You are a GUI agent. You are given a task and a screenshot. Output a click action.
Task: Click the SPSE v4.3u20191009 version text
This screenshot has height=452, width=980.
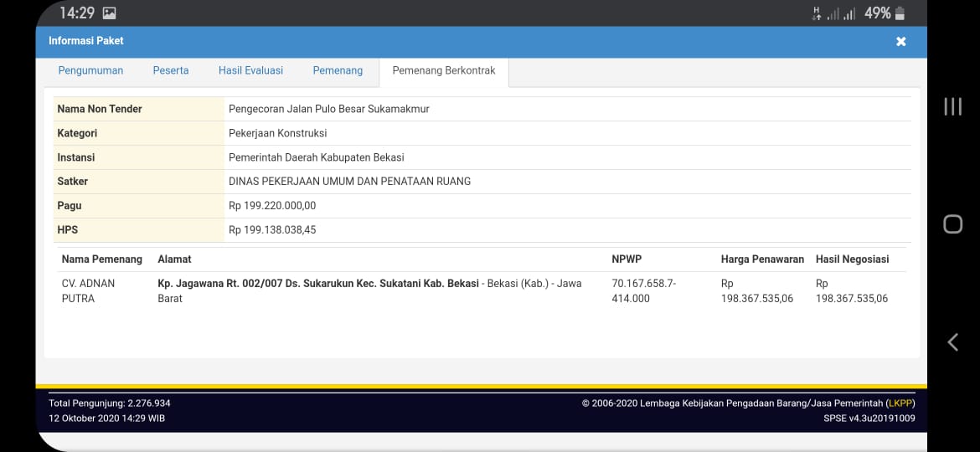tap(869, 419)
